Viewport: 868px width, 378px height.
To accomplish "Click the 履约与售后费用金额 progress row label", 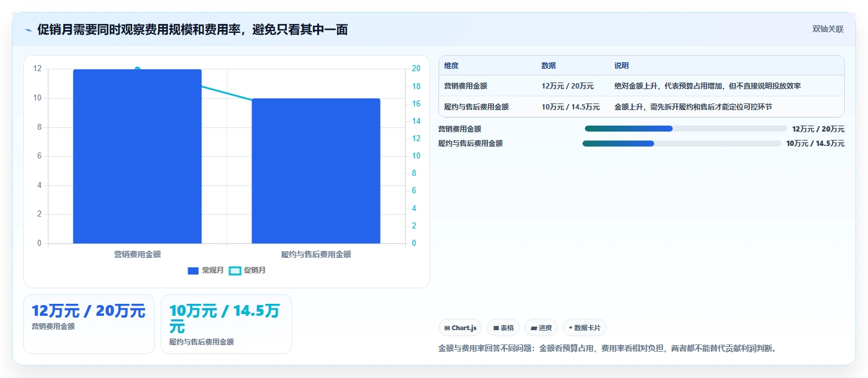I will (x=471, y=144).
